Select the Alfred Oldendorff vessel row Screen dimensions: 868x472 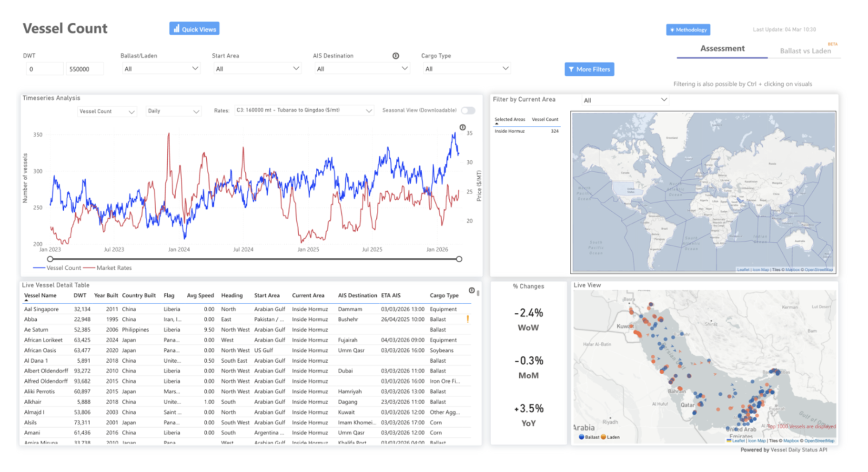click(247, 381)
